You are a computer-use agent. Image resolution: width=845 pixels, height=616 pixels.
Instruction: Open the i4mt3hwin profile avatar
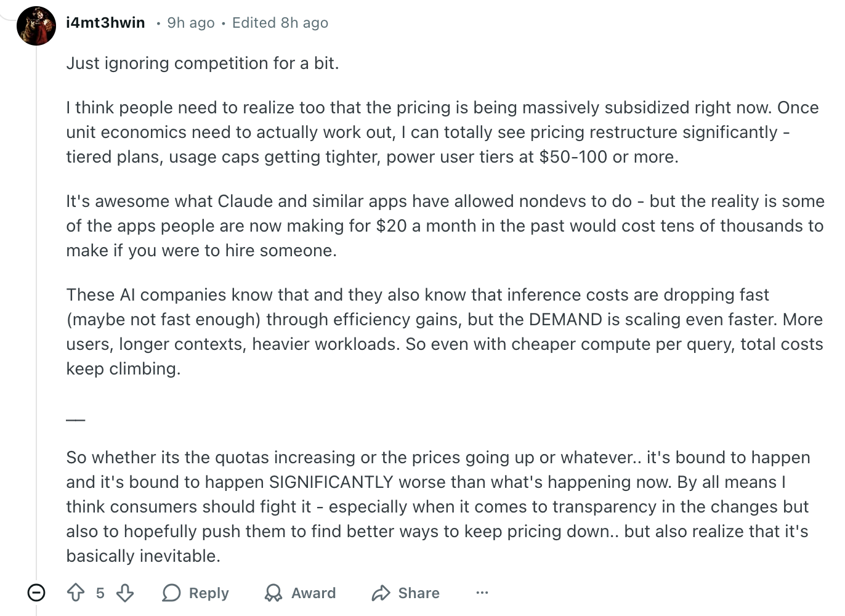click(36, 26)
